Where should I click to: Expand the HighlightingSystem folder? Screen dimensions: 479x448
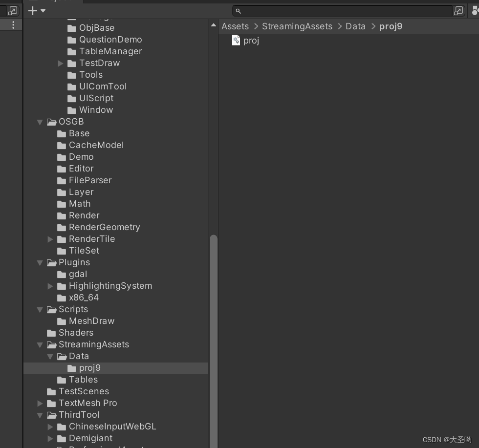tap(50, 286)
